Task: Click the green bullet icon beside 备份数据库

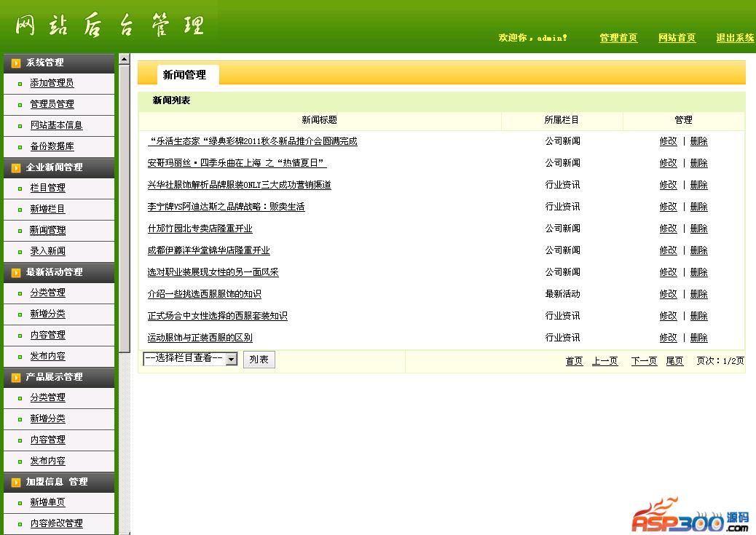Action: 20,147
